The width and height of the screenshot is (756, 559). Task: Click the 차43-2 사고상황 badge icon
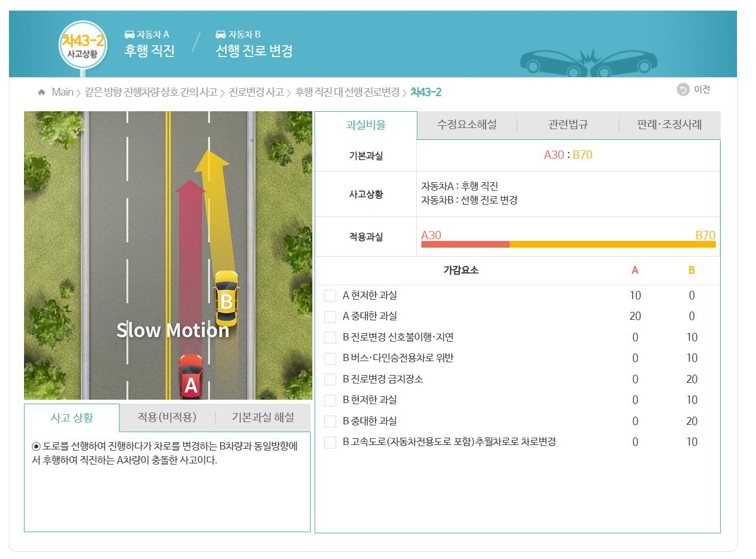tap(83, 45)
